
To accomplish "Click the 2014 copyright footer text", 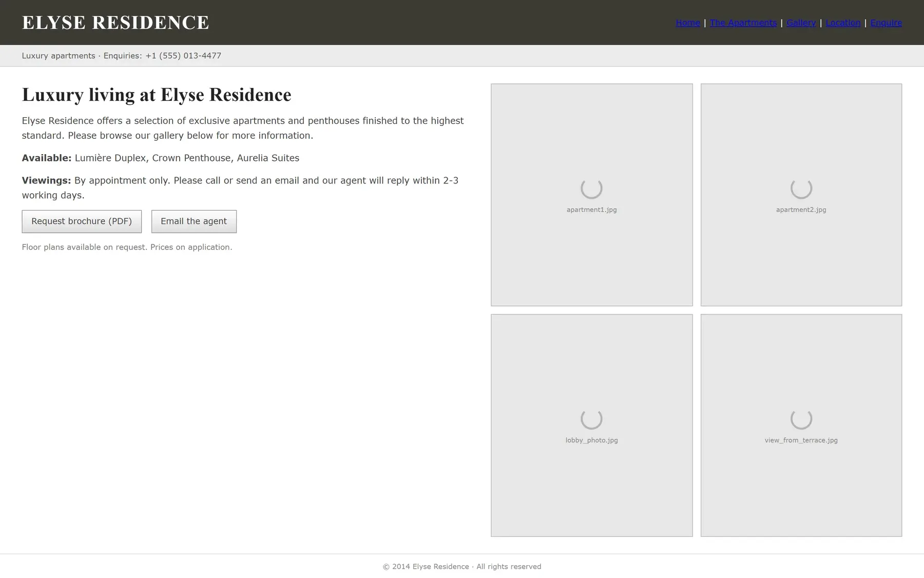I will pyautogui.click(x=462, y=567).
